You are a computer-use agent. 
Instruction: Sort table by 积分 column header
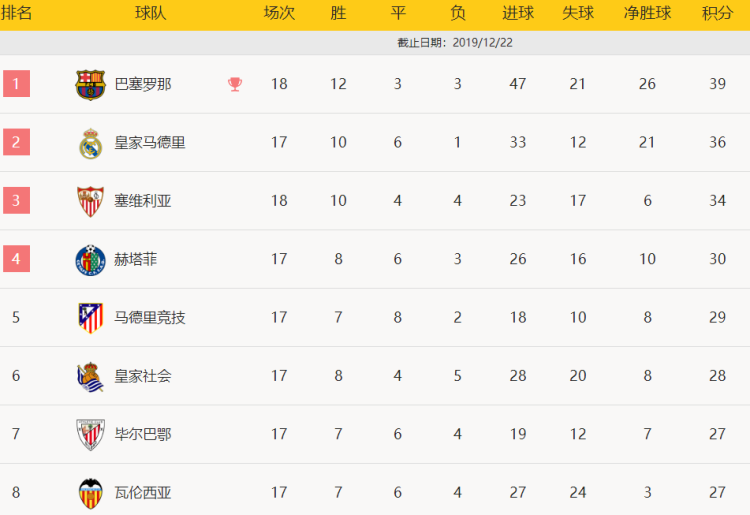click(x=717, y=13)
